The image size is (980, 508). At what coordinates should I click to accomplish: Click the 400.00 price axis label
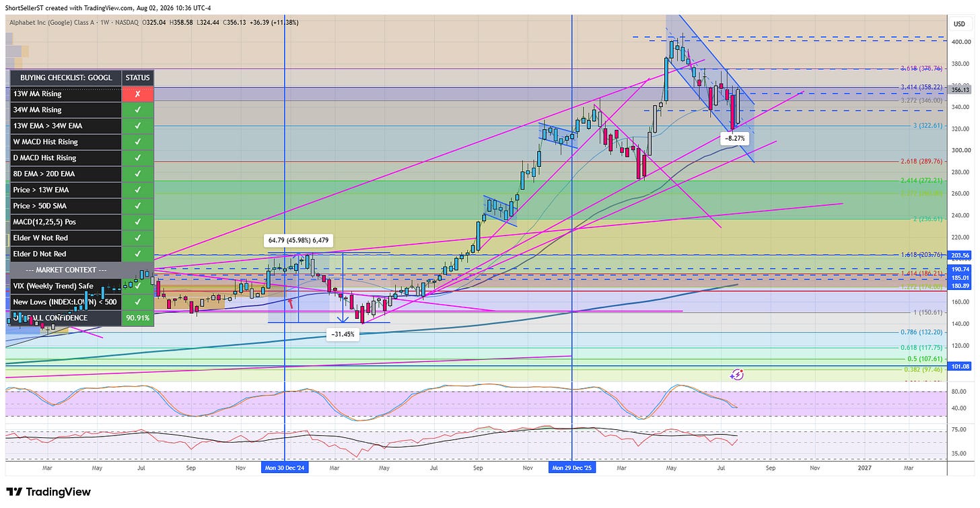click(960, 42)
